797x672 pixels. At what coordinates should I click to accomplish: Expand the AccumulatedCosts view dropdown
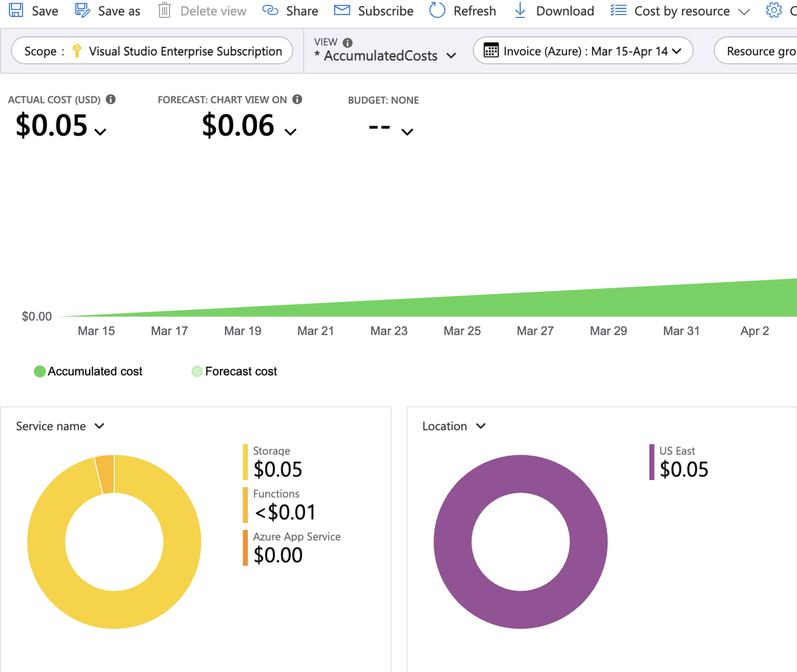pos(385,56)
